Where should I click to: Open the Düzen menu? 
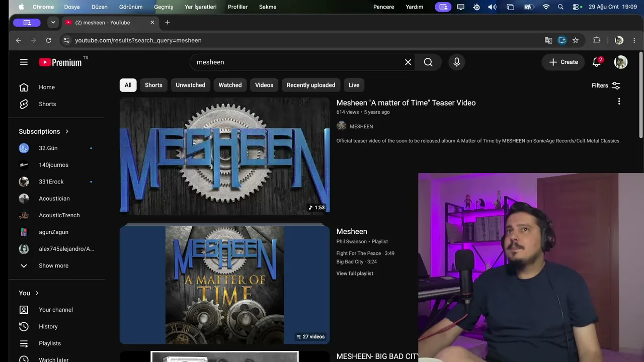(99, 7)
